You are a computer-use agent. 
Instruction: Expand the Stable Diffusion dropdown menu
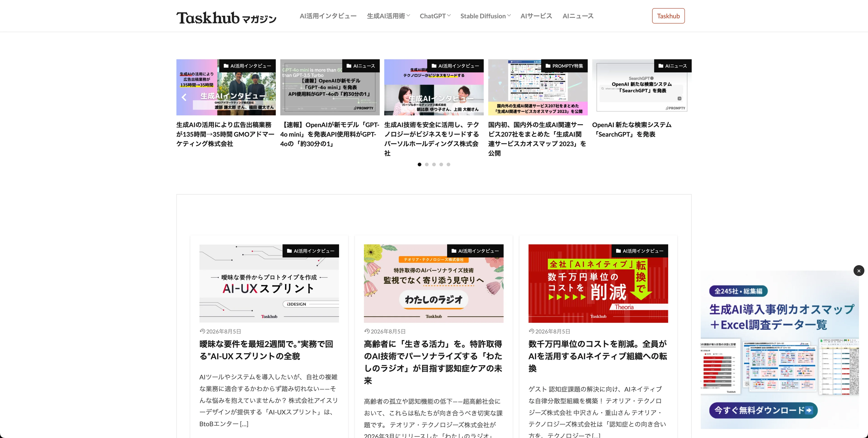click(486, 16)
